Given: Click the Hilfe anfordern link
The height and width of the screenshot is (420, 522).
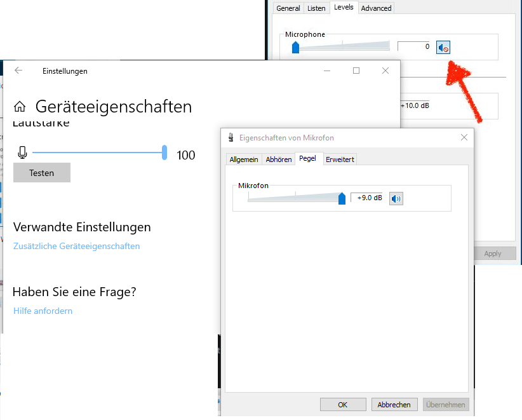Looking at the screenshot, I should [x=43, y=311].
